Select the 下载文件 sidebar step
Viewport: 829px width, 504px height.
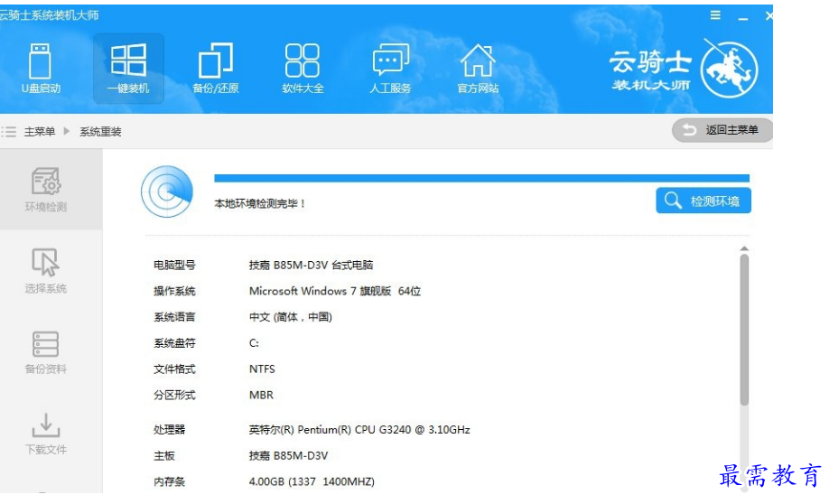[x=46, y=434]
